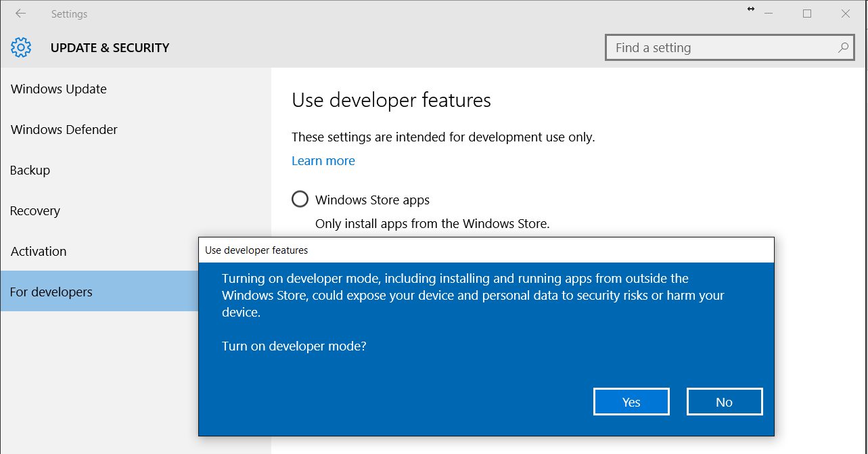Screen dimensions: 868x454
Task: Click the 'Turn on developer mode?' question
Action: 294,346
